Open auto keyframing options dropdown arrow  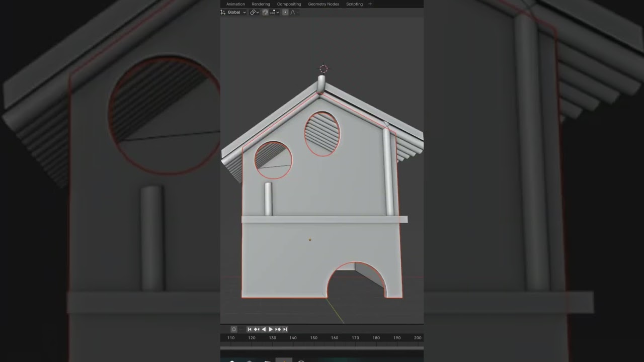[x=240, y=329]
